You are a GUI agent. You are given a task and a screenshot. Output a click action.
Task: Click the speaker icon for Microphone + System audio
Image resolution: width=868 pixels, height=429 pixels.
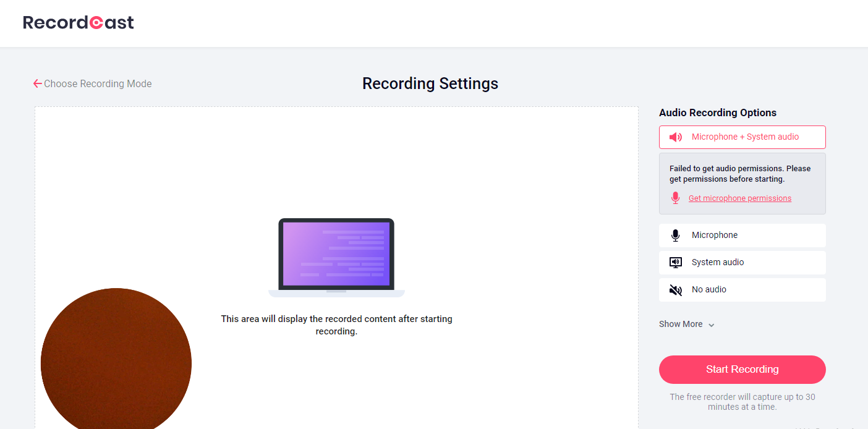point(676,137)
